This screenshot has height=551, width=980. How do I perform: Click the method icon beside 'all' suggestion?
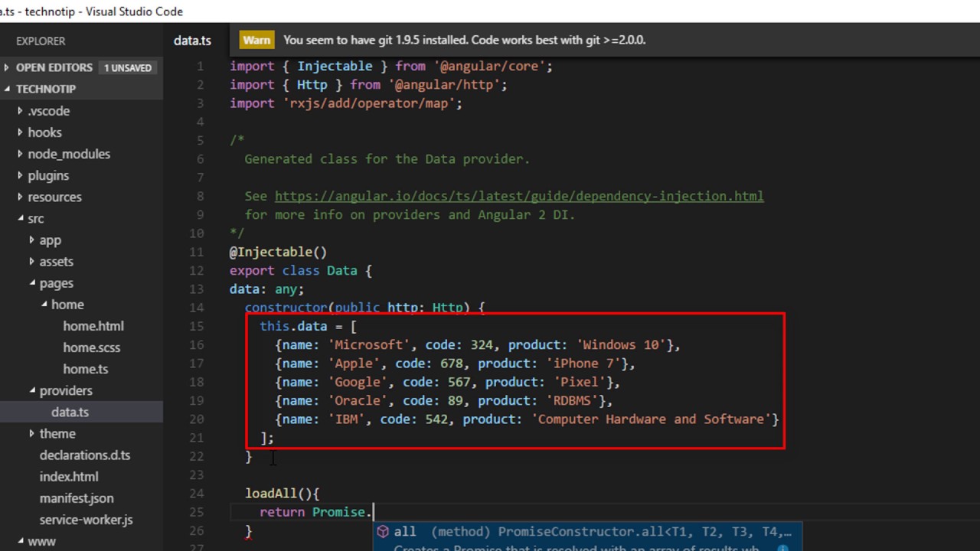383,531
